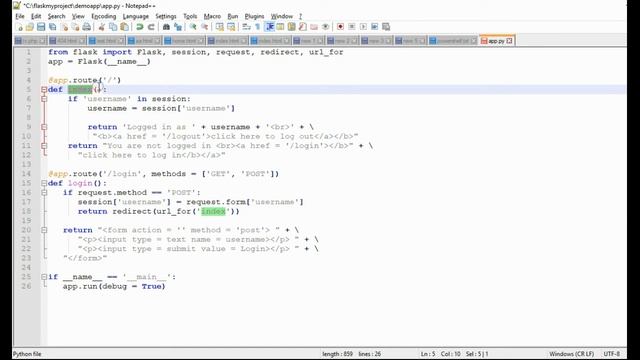Click the macro Playback icon
The width and height of the screenshot is (640, 360).
click(x=363, y=27)
